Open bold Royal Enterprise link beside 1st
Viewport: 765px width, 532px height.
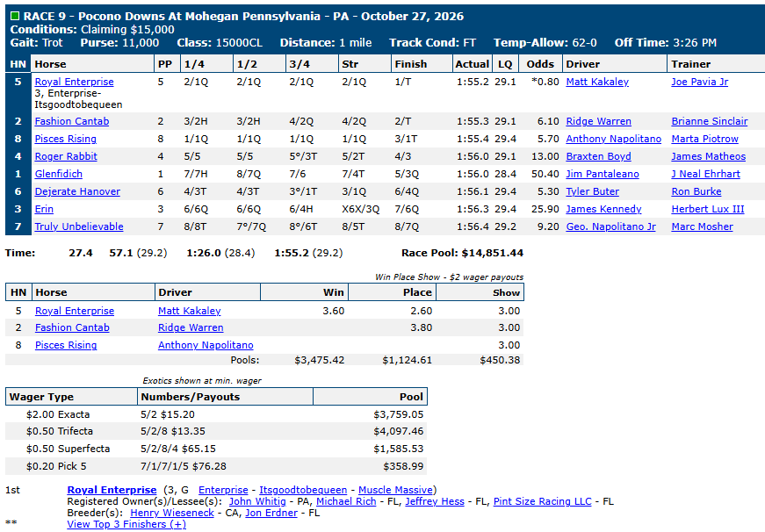point(112,490)
